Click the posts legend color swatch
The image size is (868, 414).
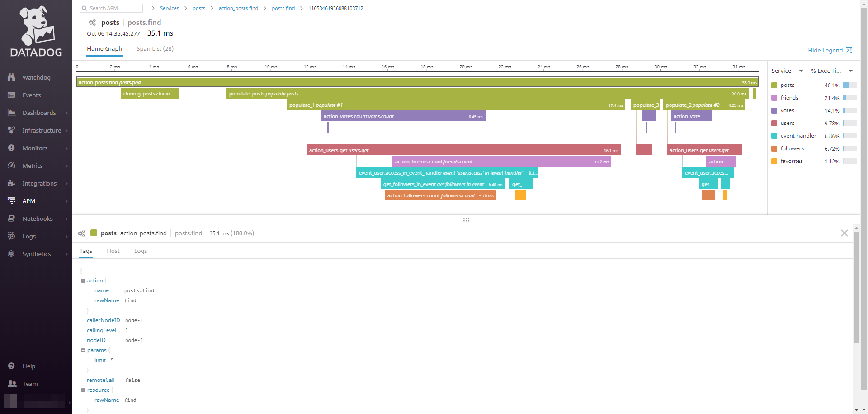click(774, 85)
